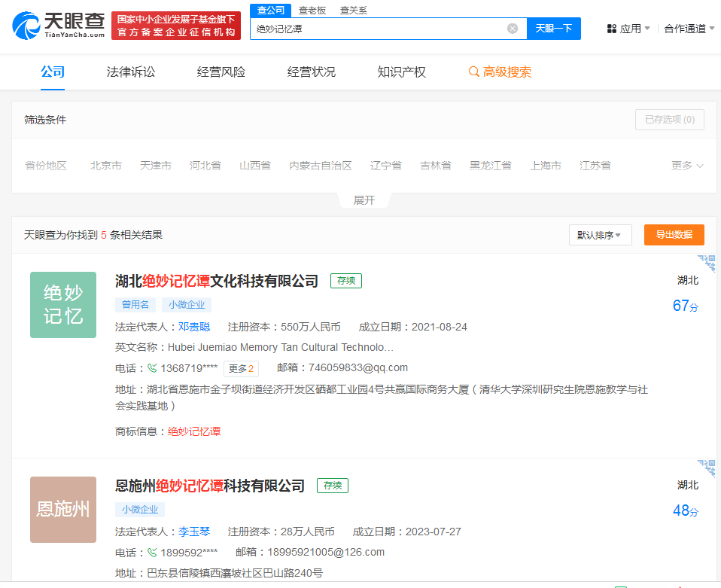Open the 合作通道 dropdown menu
Screen dimensions: 721x588
tap(689, 29)
